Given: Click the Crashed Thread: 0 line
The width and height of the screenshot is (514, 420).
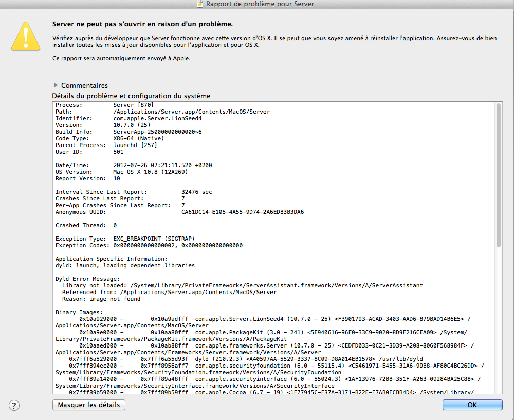Looking at the screenshot, I should click(86, 226).
